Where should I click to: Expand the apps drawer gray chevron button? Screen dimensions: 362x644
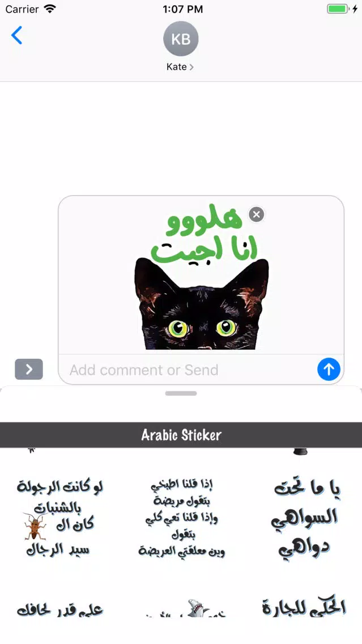click(x=29, y=369)
